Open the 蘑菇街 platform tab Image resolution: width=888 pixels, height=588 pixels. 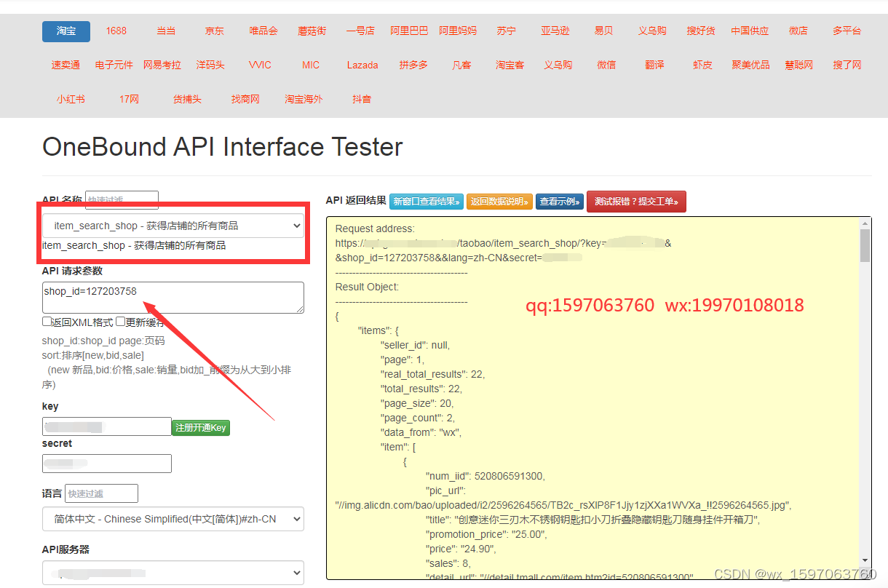[312, 31]
